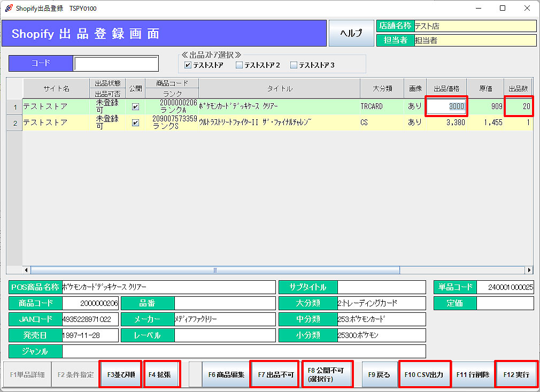Click F3 並び順 sort button
The height and width of the screenshot is (392, 540).
[x=121, y=374]
